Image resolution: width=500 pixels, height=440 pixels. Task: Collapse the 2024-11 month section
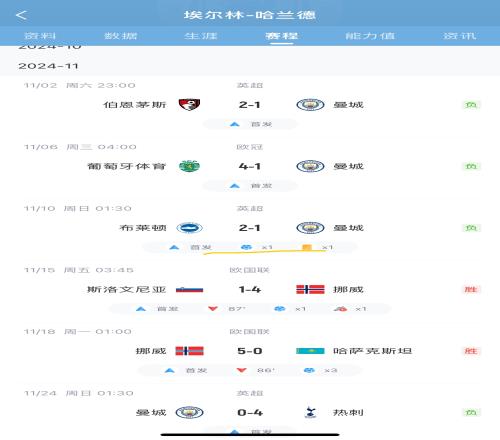pyautogui.click(x=48, y=66)
